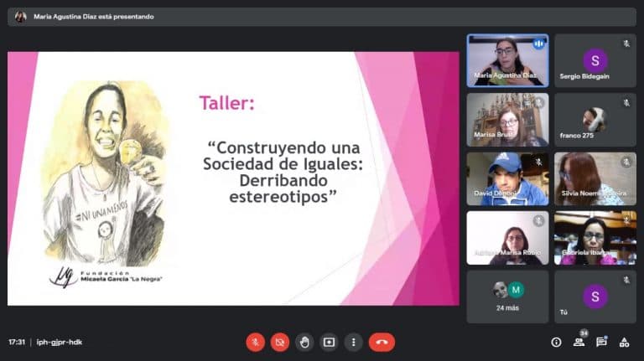The height and width of the screenshot is (361, 644).
Task: Select Sergio Bidegain participant tile
Action: coord(595,60)
